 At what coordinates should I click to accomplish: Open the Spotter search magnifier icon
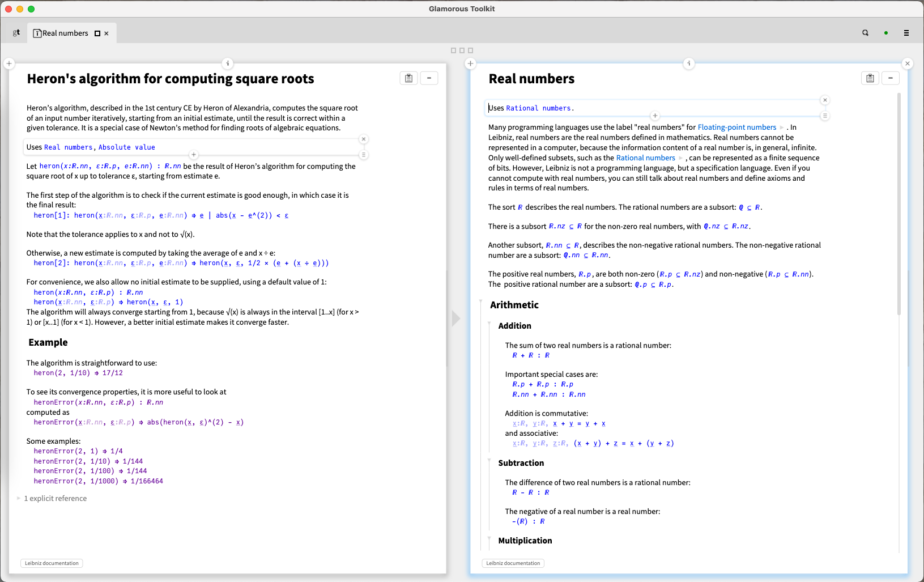click(x=866, y=33)
